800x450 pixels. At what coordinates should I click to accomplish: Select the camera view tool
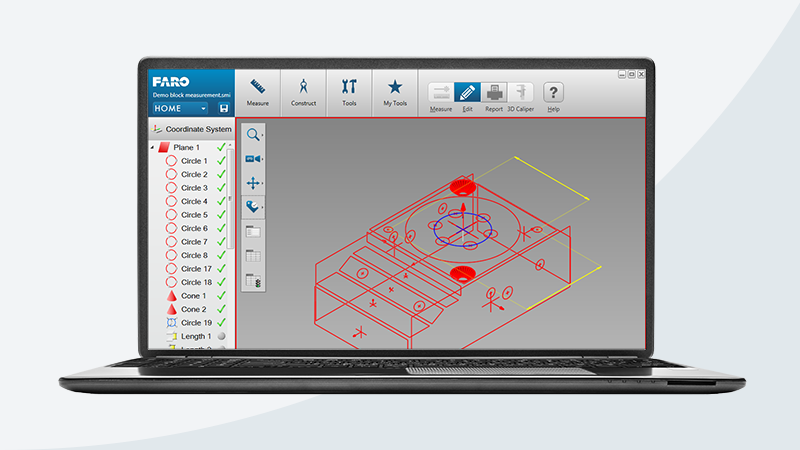253,159
